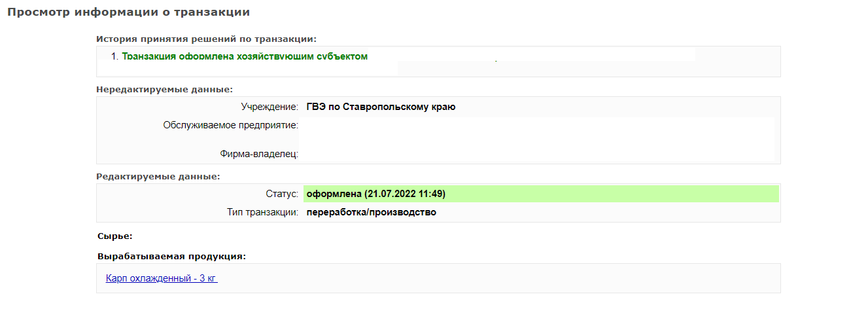Click the Сырье heading

click(x=114, y=236)
